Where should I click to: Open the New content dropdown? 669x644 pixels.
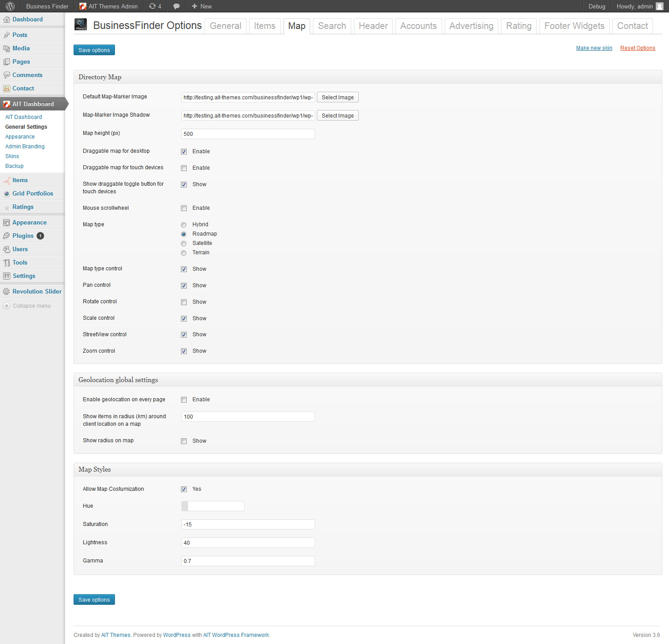(201, 6)
